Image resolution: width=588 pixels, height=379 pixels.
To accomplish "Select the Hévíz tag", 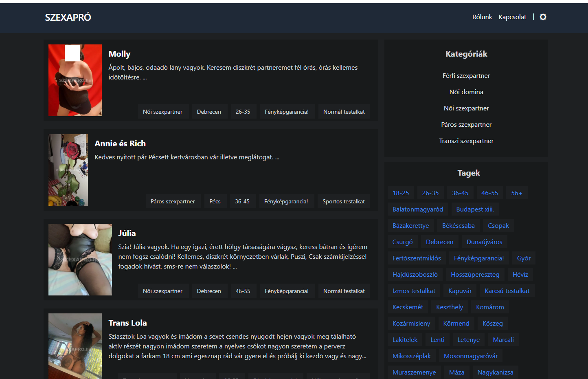I will pos(520,275).
